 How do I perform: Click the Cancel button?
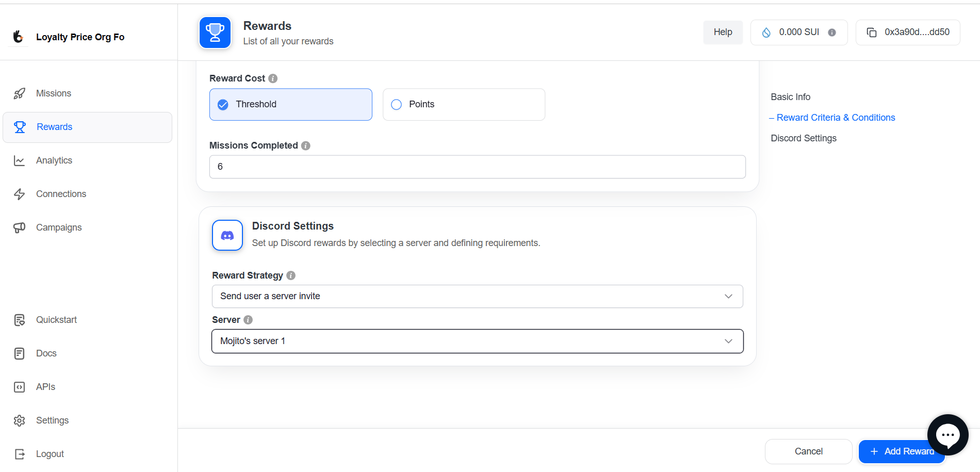[809, 451]
